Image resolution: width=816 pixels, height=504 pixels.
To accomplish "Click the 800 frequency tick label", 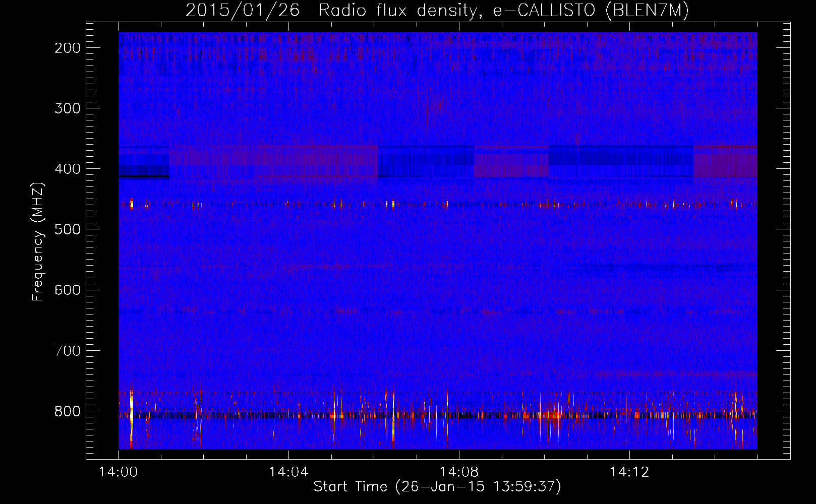I will (68, 411).
